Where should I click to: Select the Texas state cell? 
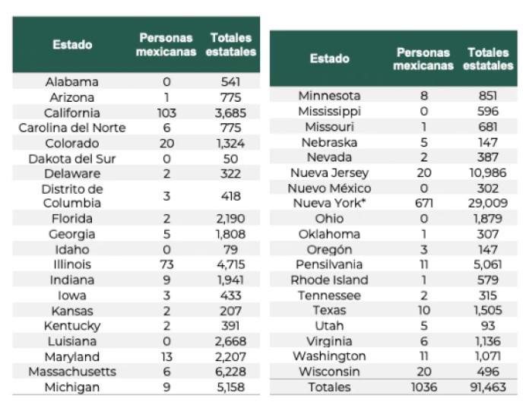point(329,310)
